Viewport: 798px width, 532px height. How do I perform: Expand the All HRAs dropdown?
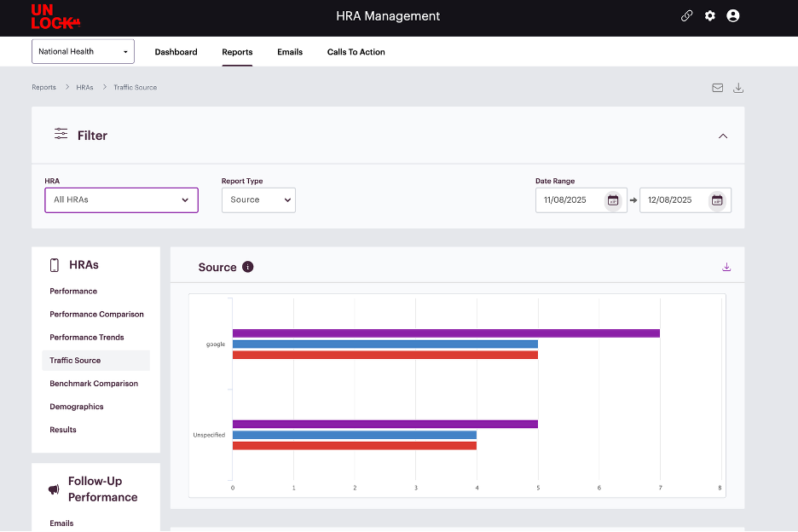(x=121, y=200)
